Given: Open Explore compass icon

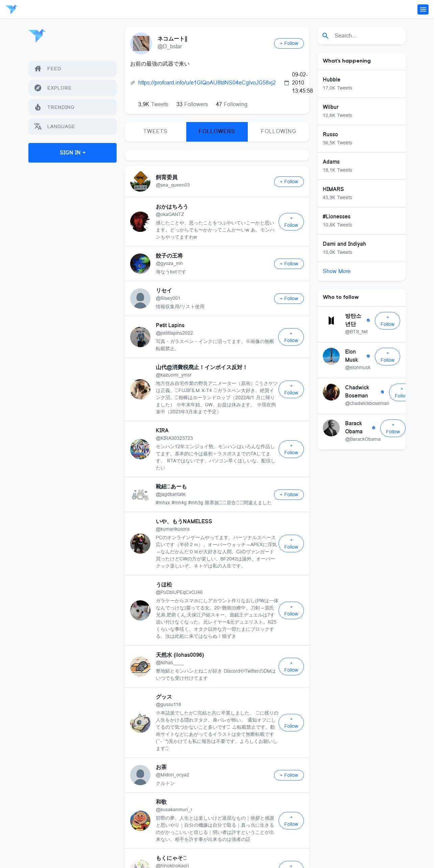Looking at the screenshot, I should click(38, 88).
